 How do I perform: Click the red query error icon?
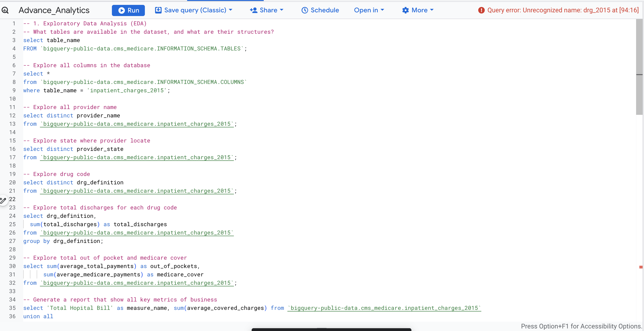point(481,10)
